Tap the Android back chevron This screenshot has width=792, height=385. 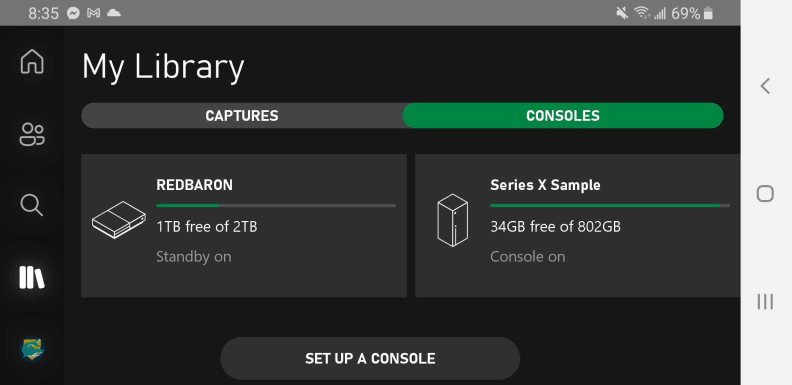point(765,86)
